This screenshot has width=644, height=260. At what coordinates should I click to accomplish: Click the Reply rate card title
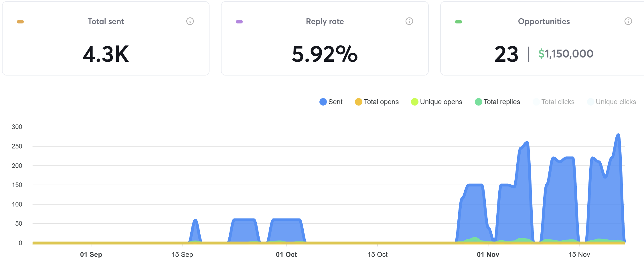325,21
